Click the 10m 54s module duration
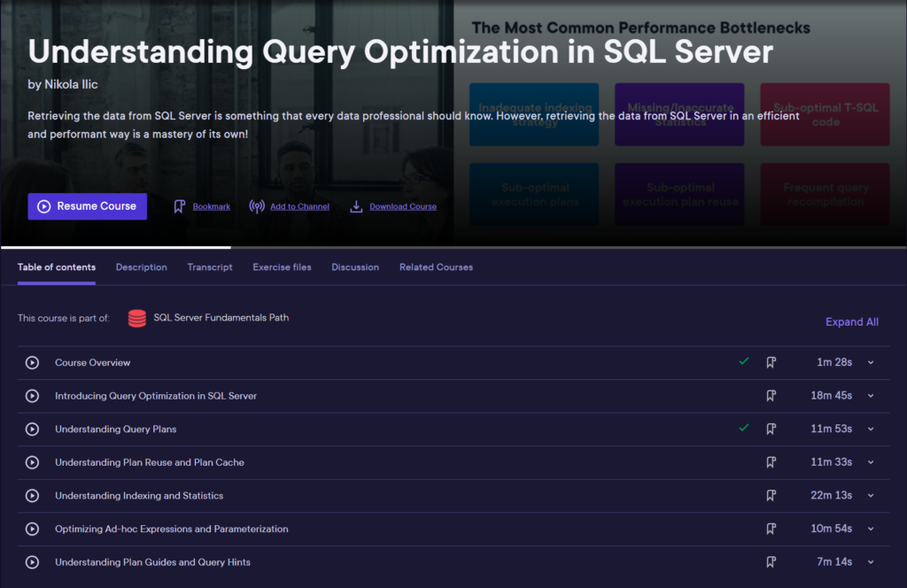This screenshot has height=588, width=907. [x=831, y=529]
